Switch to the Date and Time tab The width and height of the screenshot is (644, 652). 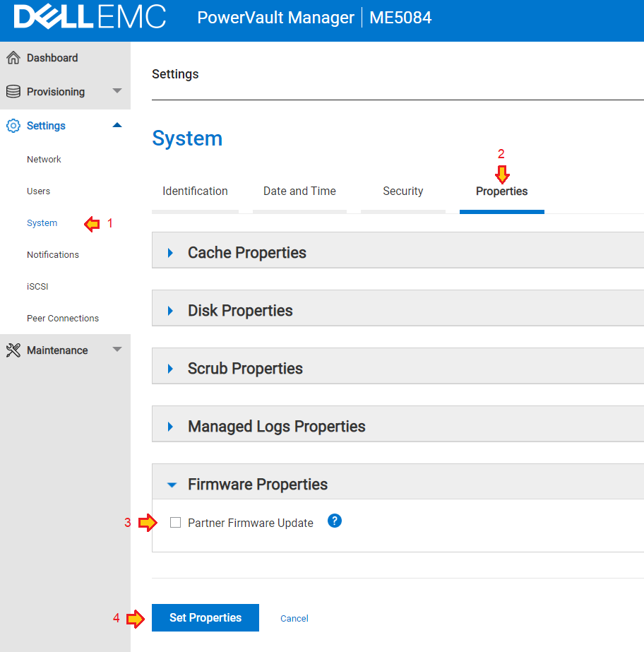pyautogui.click(x=299, y=191)
